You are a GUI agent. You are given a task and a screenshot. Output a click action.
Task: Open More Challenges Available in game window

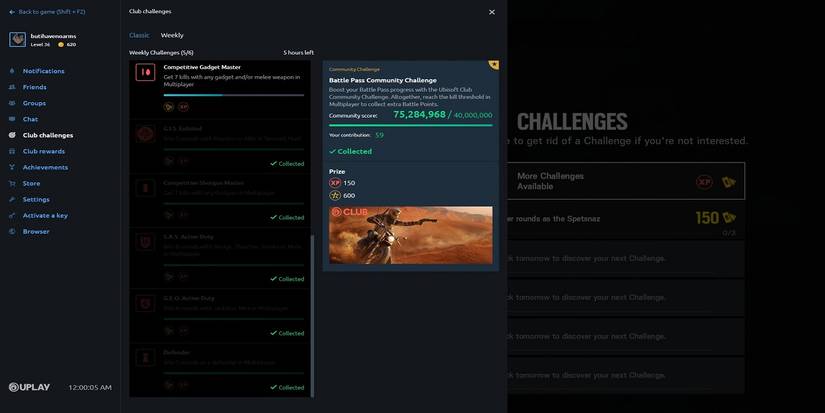(626, 181)
